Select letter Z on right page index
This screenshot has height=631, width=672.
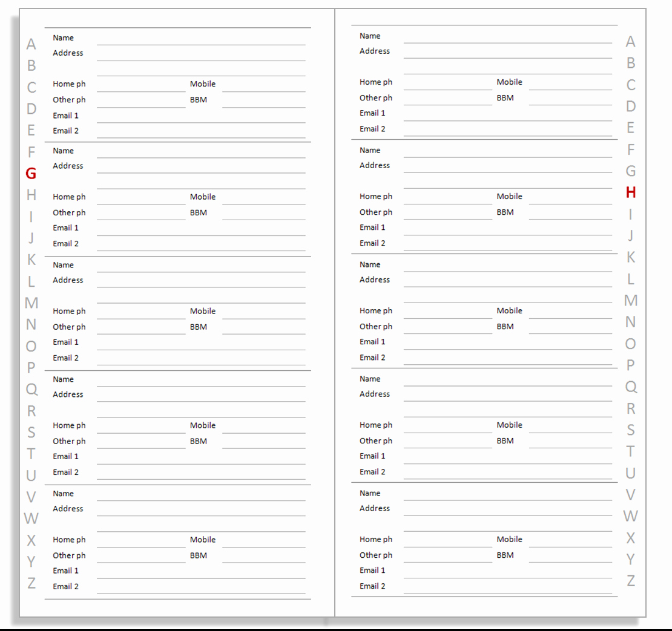point(630,580)
